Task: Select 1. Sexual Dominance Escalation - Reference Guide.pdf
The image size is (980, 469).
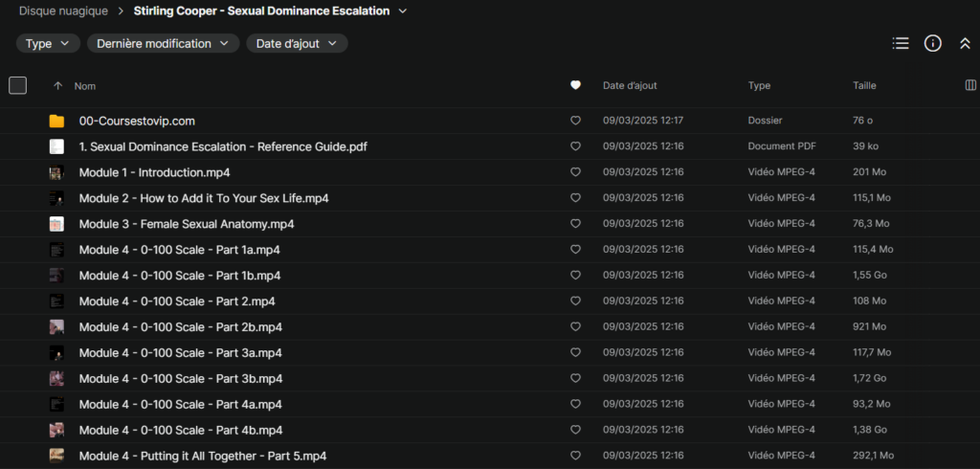Action: [x=223, y=146]
